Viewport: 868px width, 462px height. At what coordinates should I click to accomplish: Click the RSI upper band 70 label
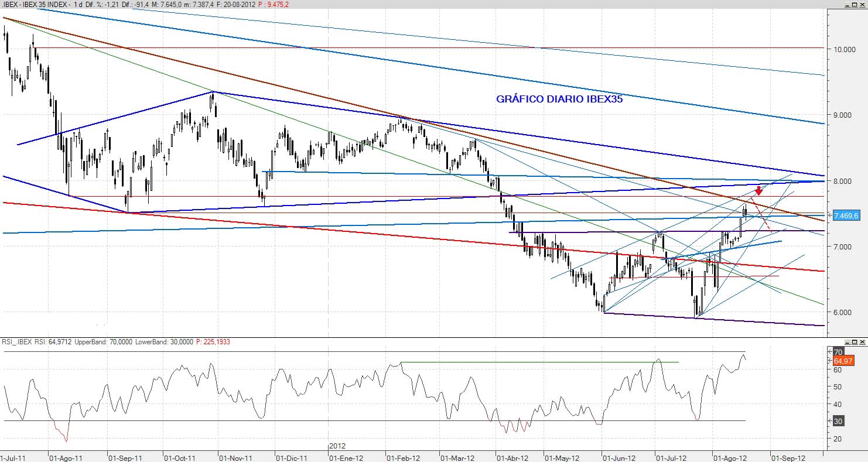(838, 352)
